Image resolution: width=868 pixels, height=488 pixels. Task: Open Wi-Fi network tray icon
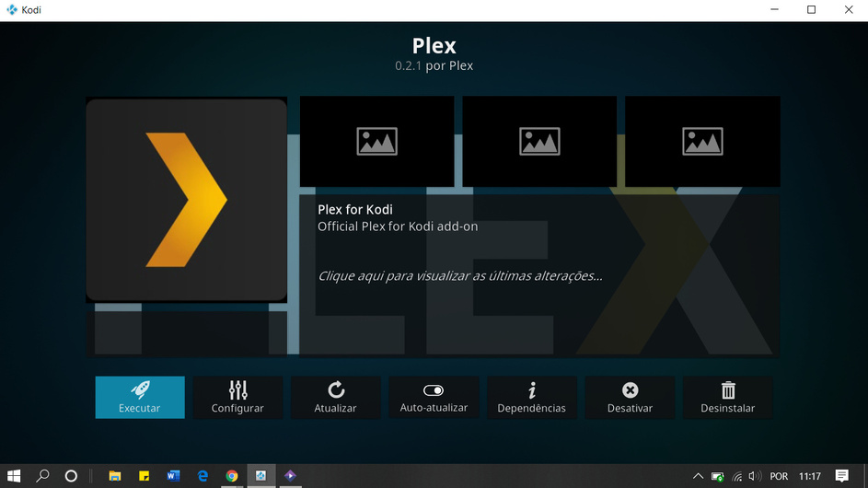tap(736, 476)
